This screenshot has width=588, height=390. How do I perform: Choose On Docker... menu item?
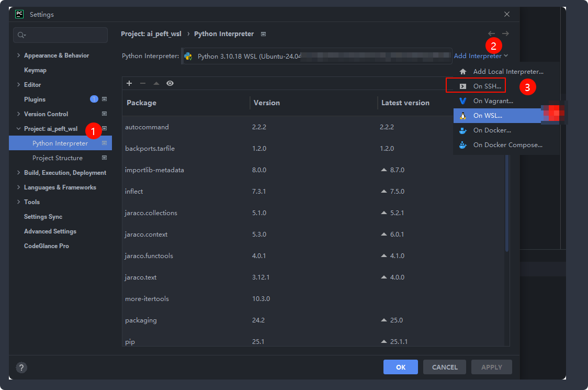pyautogui.click(x=506, y=130)
